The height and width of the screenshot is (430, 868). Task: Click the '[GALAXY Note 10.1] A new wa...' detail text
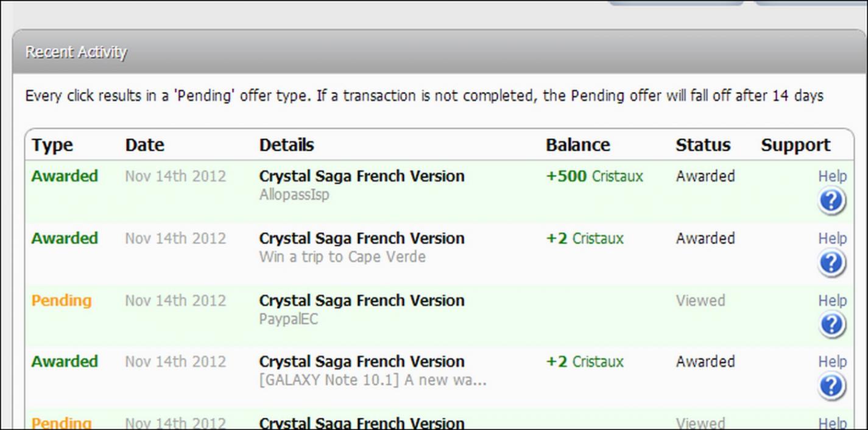click(372, 381)
